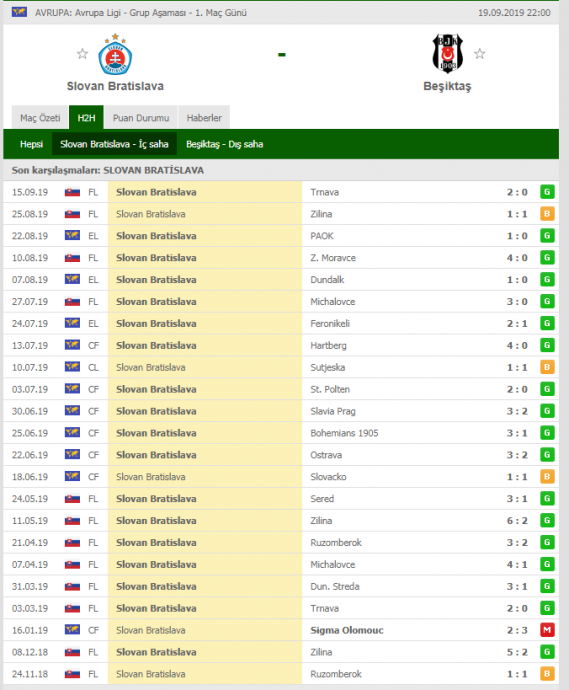The image size is (569, 690).
Task: Click the Slovan Bratislava club crest
Action: [115, 55]
